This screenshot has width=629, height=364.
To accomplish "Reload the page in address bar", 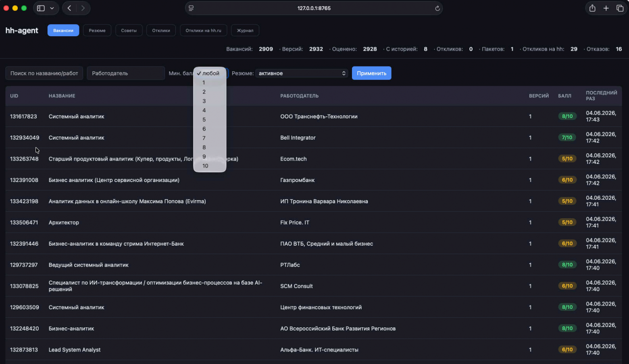I will pyautogui.click(x=437, y=8).
